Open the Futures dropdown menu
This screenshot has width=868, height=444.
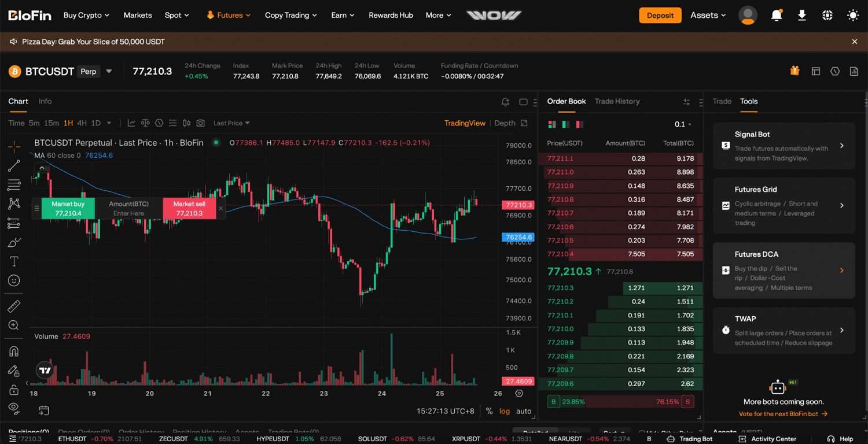[x=229, y=16]
